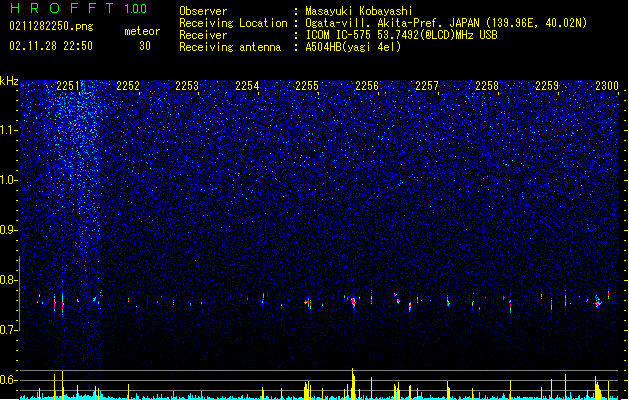
Task: Click the strong meteor echo just before 2256
Action: click(353, 302)
